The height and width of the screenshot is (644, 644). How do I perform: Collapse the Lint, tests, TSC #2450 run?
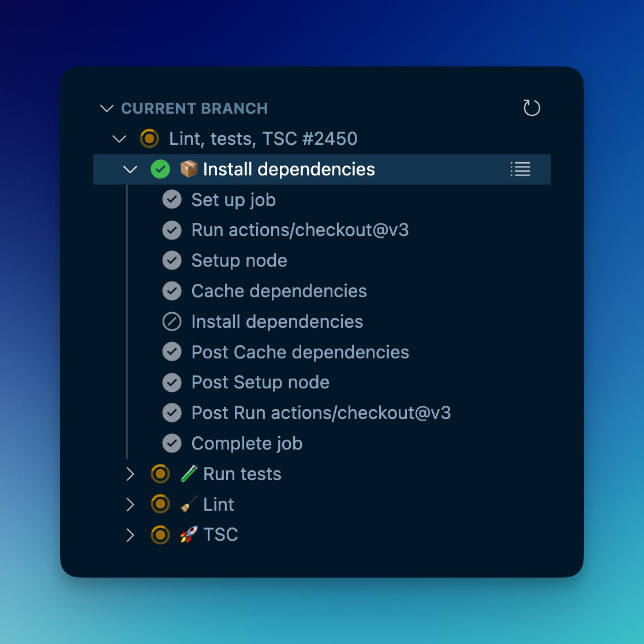[119, 139]
